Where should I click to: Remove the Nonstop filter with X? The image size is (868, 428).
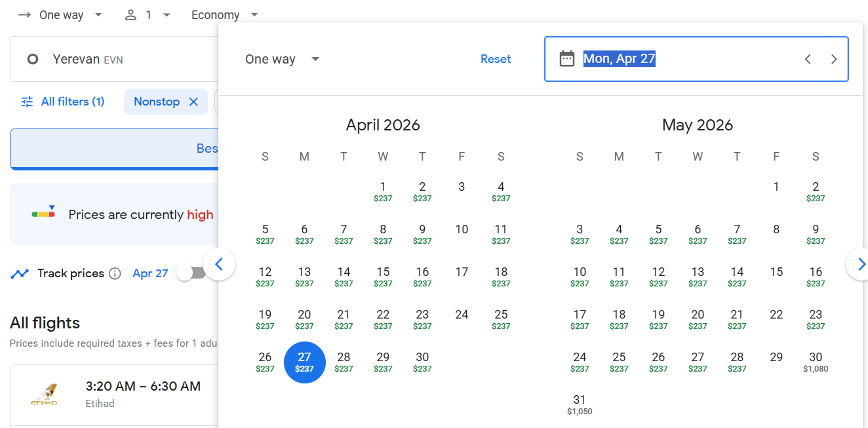193,102
